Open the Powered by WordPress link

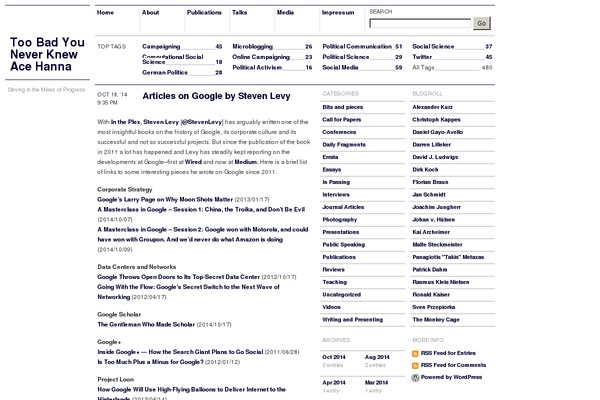coord(452,377)
